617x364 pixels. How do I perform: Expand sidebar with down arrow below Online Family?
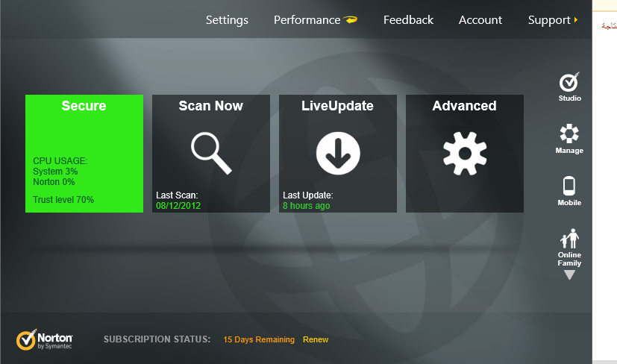[x=569, y=274]
